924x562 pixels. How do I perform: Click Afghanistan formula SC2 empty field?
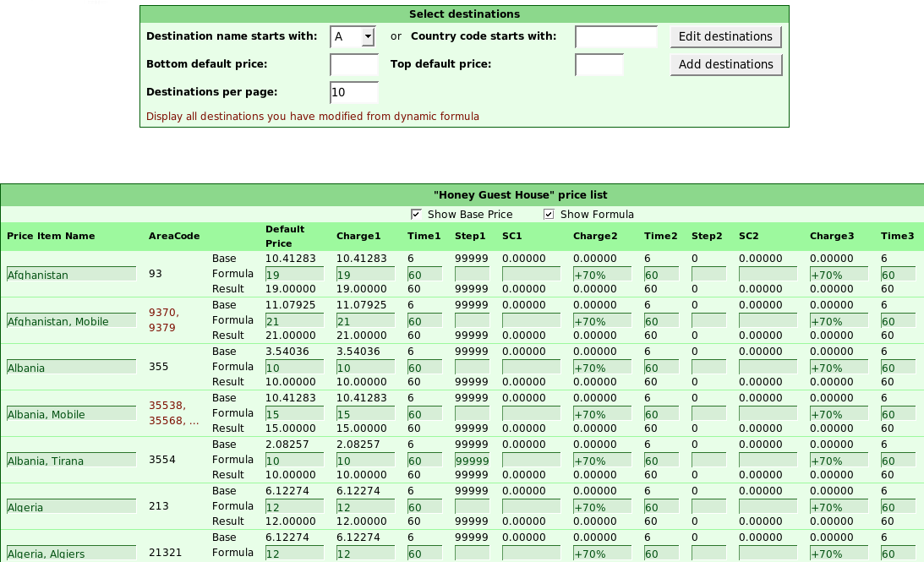coord(768,274)
